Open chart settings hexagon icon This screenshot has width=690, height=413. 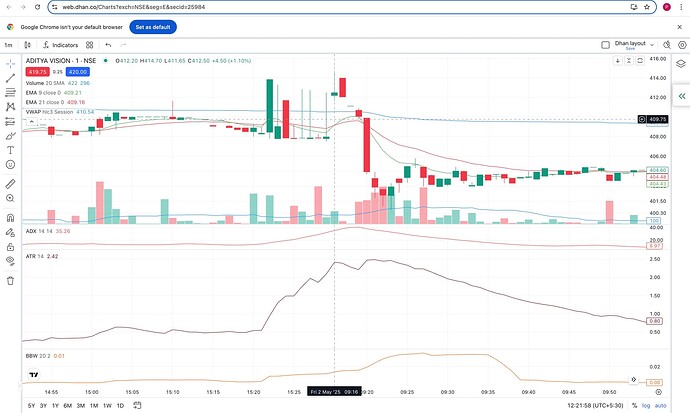[682, 45]
